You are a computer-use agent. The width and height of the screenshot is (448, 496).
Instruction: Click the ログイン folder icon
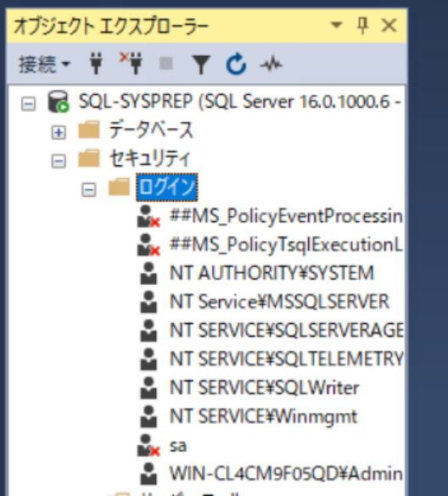pyautogui.click(x=120, y=187)
